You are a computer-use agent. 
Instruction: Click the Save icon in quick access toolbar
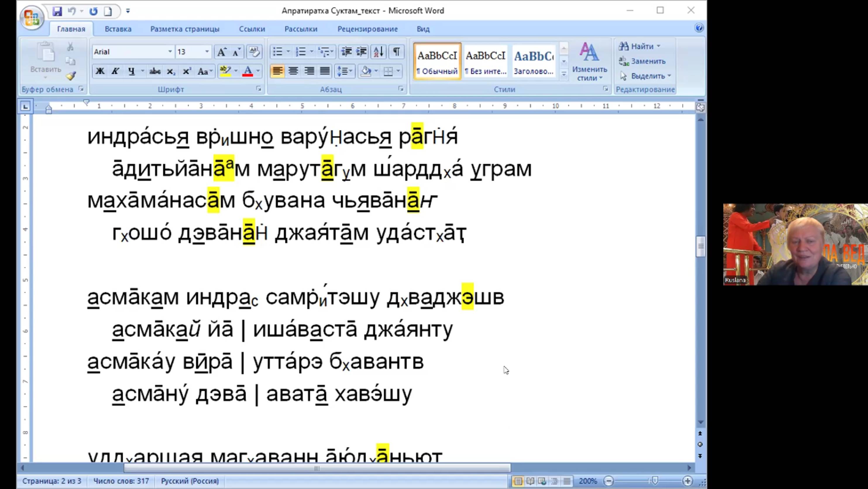[x=57, y=11]
